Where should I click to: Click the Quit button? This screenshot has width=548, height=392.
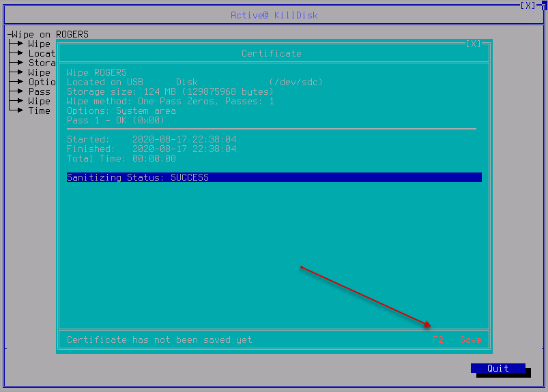click(498, 368)
